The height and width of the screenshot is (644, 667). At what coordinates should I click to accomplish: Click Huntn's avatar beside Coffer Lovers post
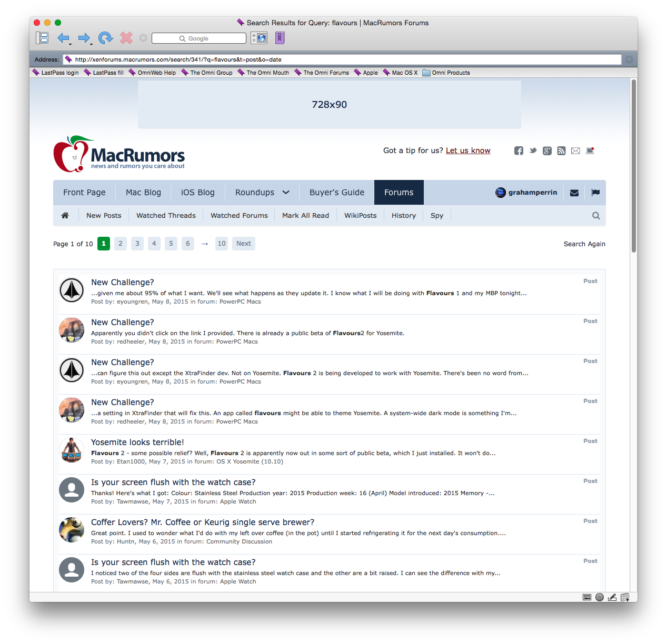[72, 530]
